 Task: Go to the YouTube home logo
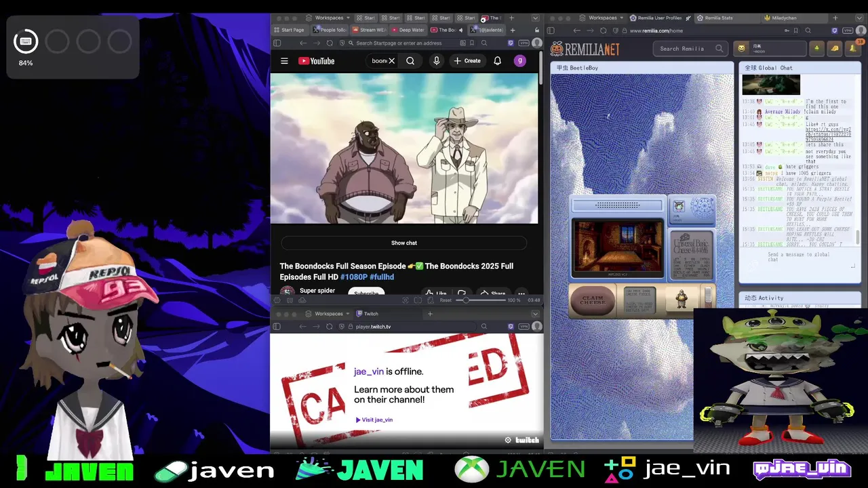pyautogui.click(x=316, y=61)
